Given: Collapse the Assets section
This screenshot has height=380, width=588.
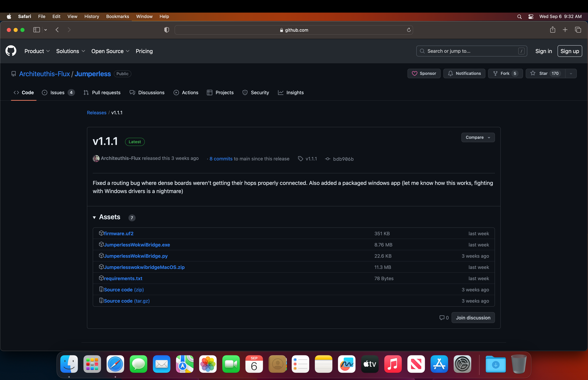Looking at the screenshot, I should [x=94, y=217].
